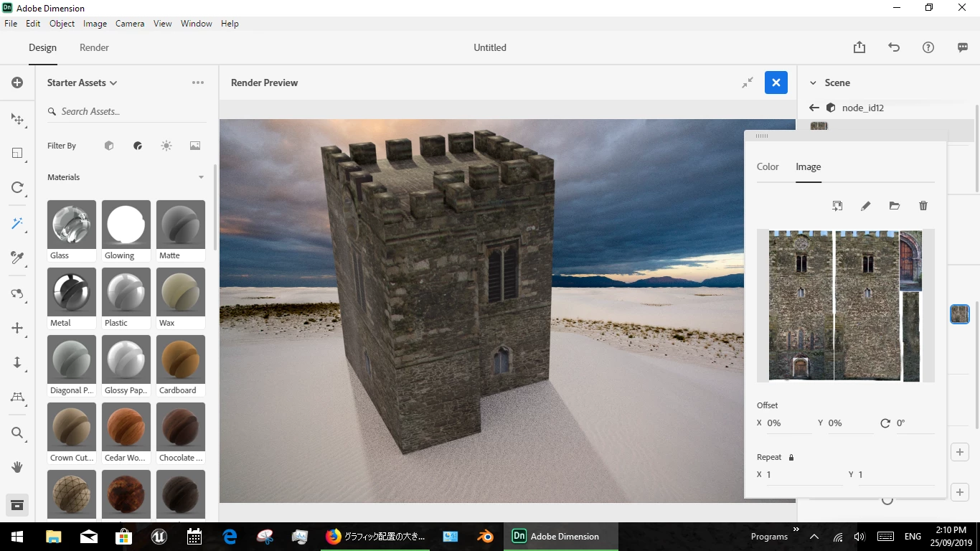Viewport: 980px width, 551px height.
Task: Open the Starter Assets dropdown
Action: tap(82, 83)
